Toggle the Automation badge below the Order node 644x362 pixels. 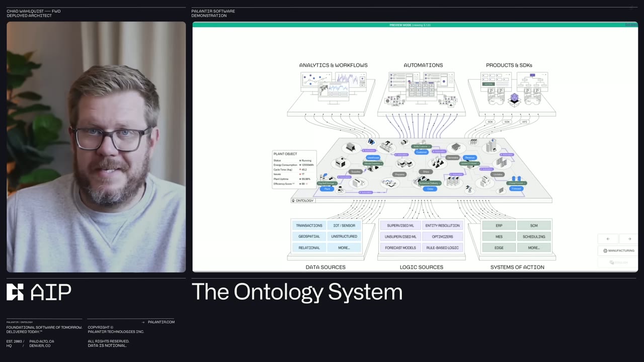[x=365, y=193]
